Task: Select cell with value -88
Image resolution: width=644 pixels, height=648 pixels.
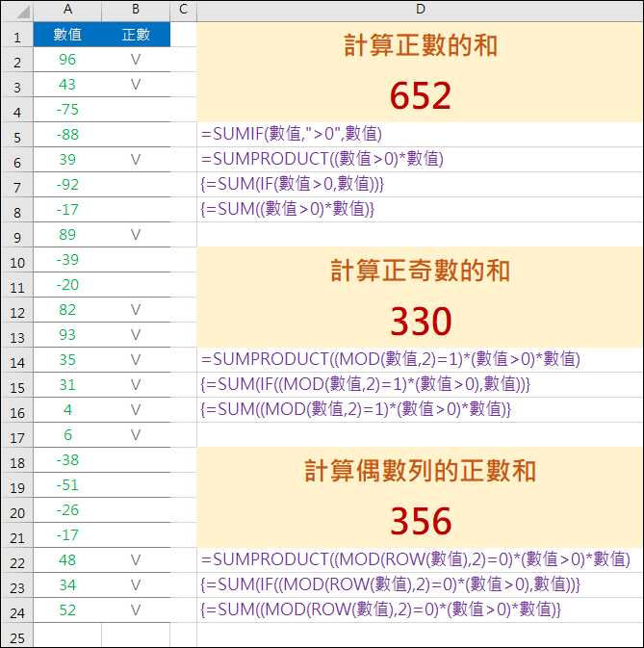Action: pyautogui.click(x=67, y=135)
